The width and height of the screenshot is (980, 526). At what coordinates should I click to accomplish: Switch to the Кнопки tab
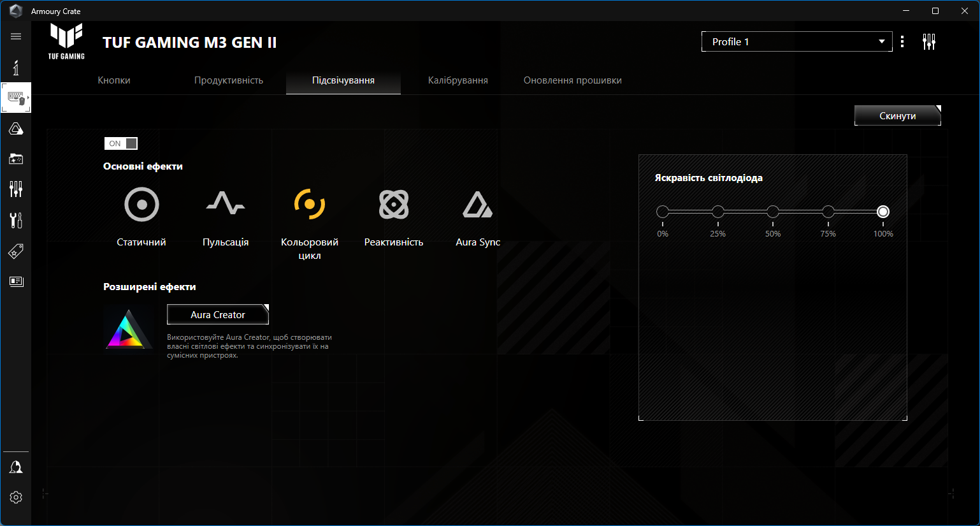click(x=114, y=80)
